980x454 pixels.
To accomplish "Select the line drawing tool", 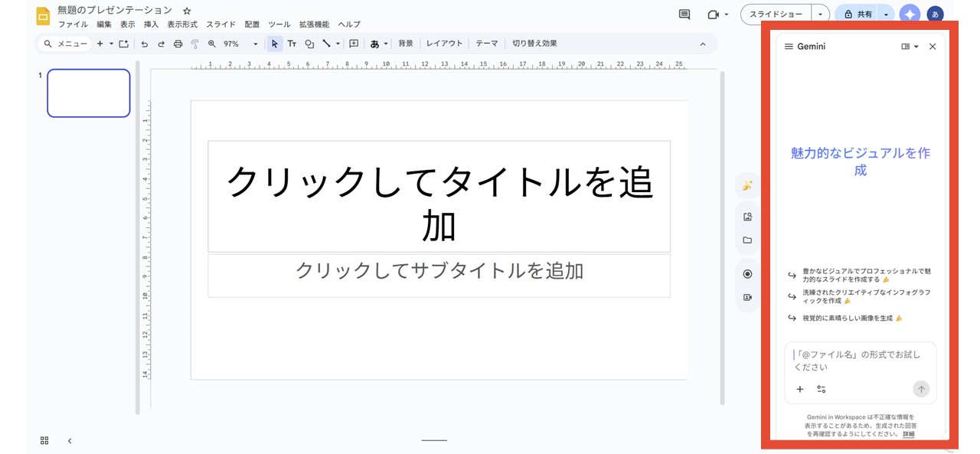I will click(325, 44).
